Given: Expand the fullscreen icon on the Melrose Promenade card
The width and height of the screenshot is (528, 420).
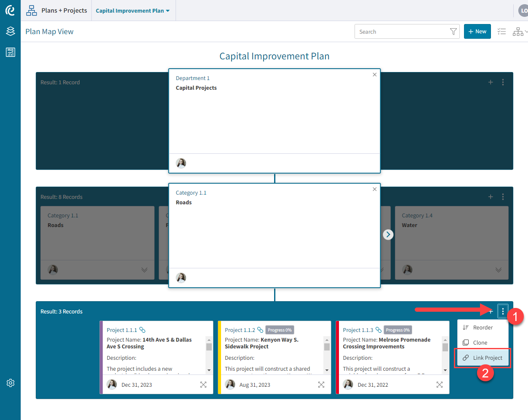Looking at the screenshot, I should click(x=439, y=384).
